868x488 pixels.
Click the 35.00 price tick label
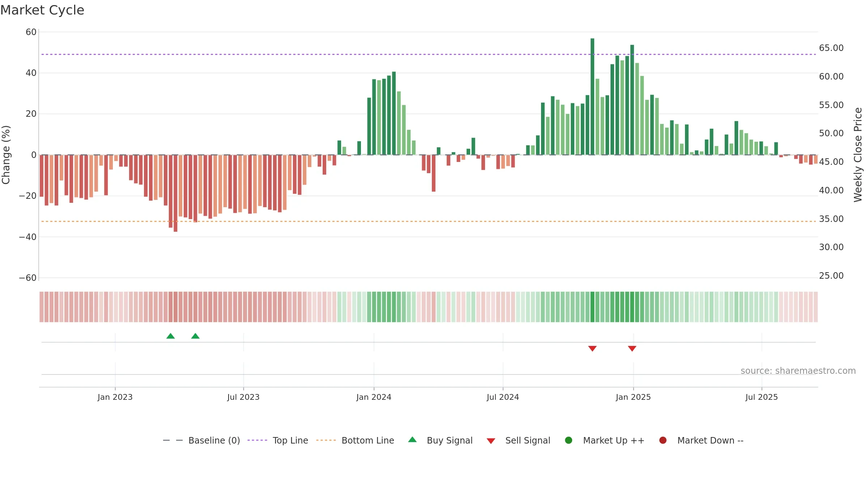click(x=831, y=219)
